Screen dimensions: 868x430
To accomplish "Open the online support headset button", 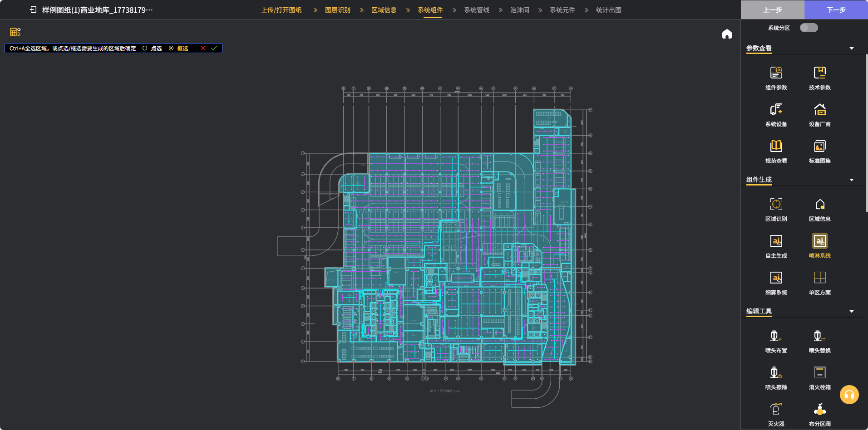I will pos(849,395).
